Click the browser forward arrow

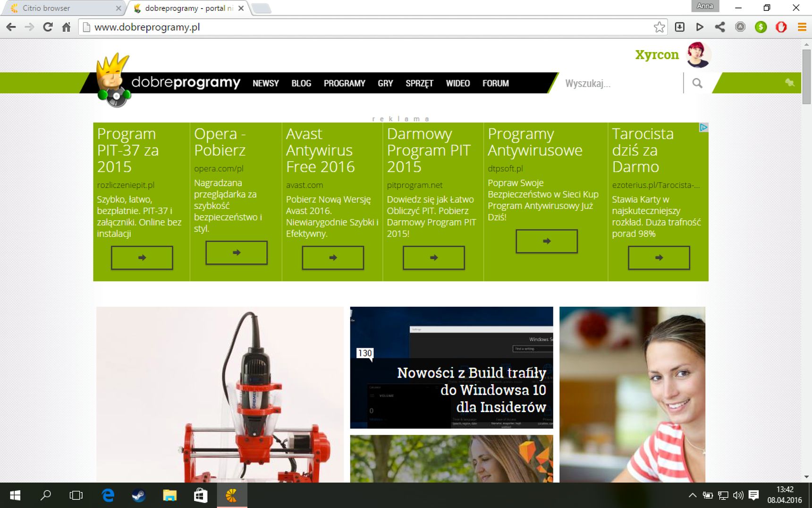click(x=29, y=27)
